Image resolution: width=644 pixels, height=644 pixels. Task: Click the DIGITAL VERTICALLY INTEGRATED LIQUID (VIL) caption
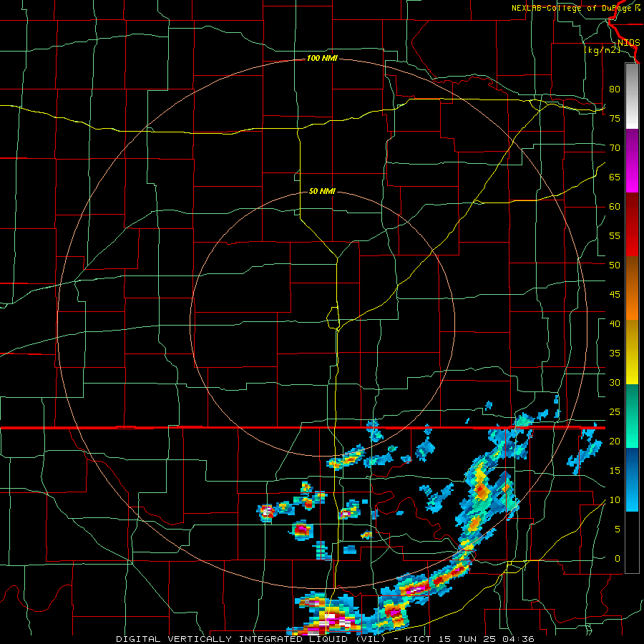(250, 639)
